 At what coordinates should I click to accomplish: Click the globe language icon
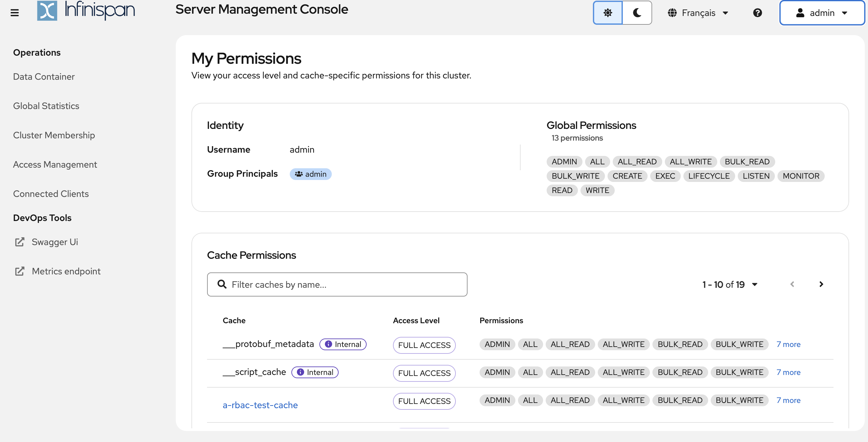(x=672, y=13)
